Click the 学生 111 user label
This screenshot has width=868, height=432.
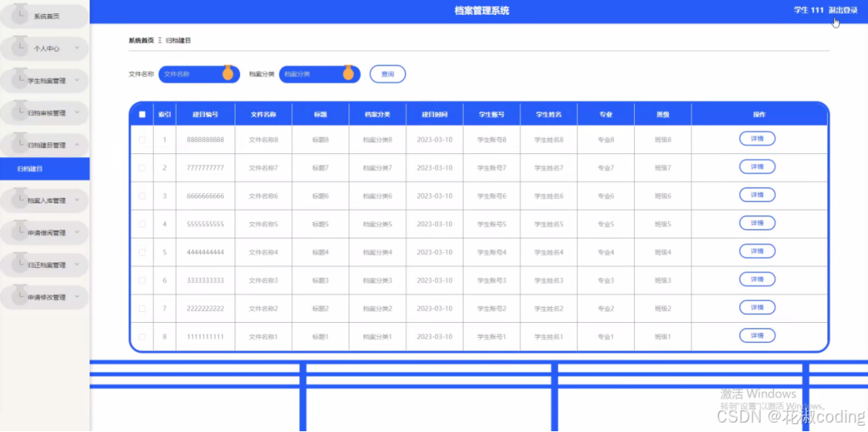(x=809, y=10)
